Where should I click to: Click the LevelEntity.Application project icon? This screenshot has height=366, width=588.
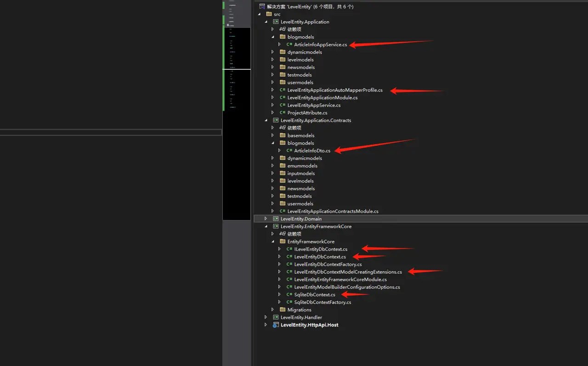tap(276, 22)
